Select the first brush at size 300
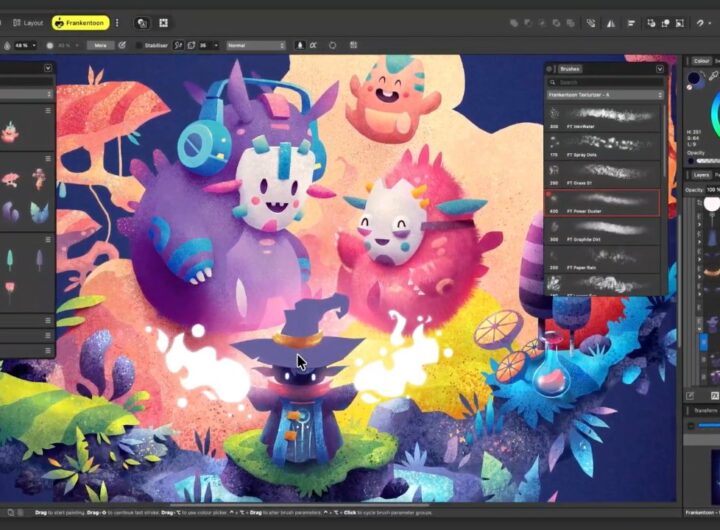Image resolution: width=720 pixels, height=530 pixels. coord(602,117)
